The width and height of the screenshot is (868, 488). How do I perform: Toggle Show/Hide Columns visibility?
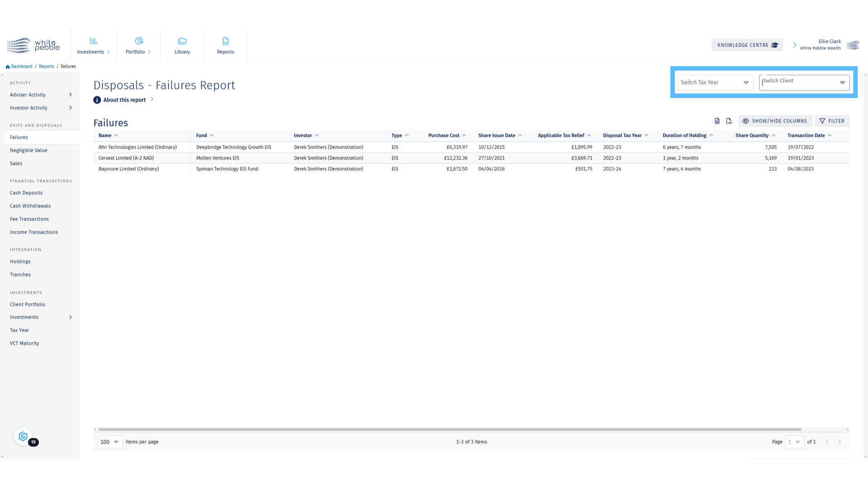[775, 121]
